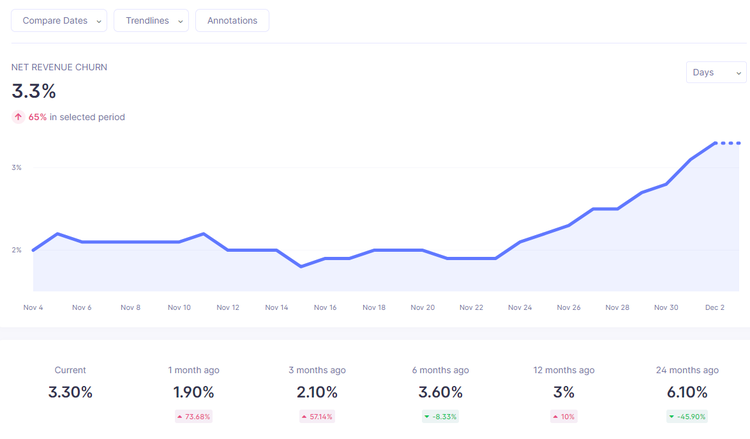Expand the Trendlines dropdown
Image resolution: width=750 pixels, height=439 pixels.
coord(151,21)
